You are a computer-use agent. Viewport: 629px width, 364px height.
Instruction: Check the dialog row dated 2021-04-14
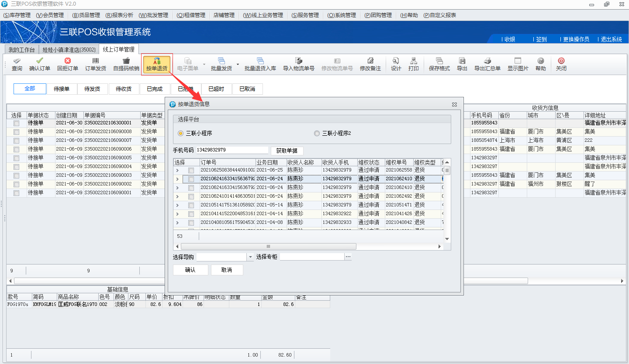point(191,214)
